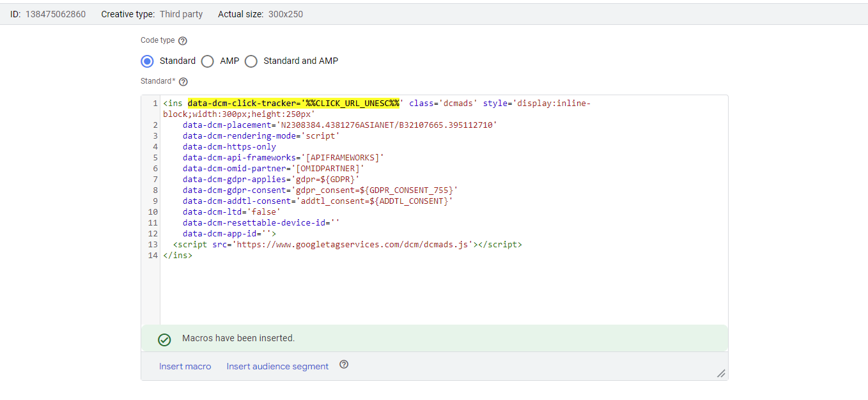
Task: Click the Insert audience segment link
Action: pyautogui.click(x=277, y=365)
